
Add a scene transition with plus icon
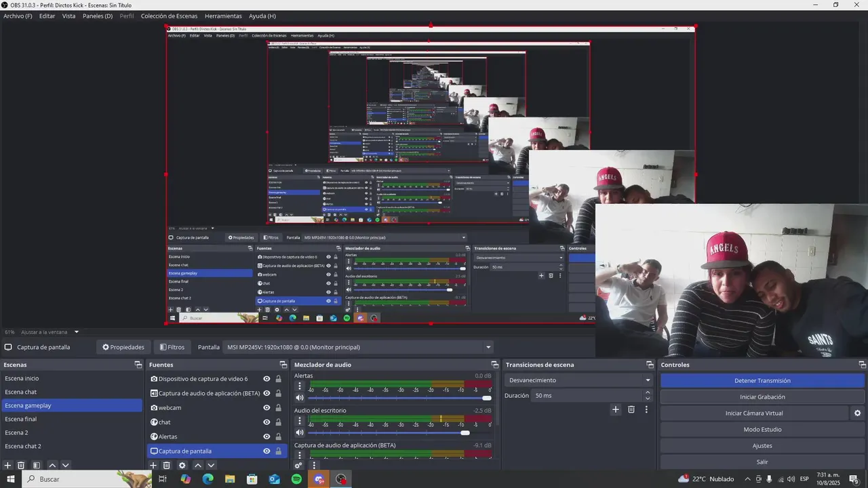pos(616,409)
